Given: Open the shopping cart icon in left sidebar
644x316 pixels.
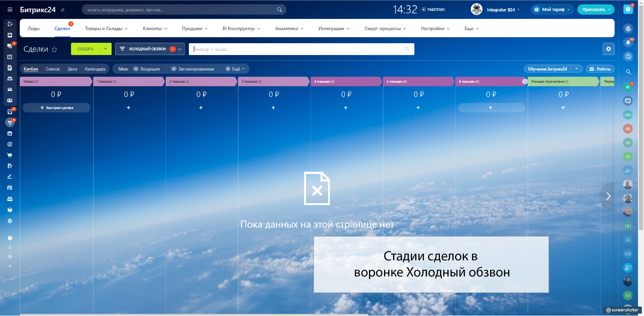Looking at the screenshot, I should point(10,155).
